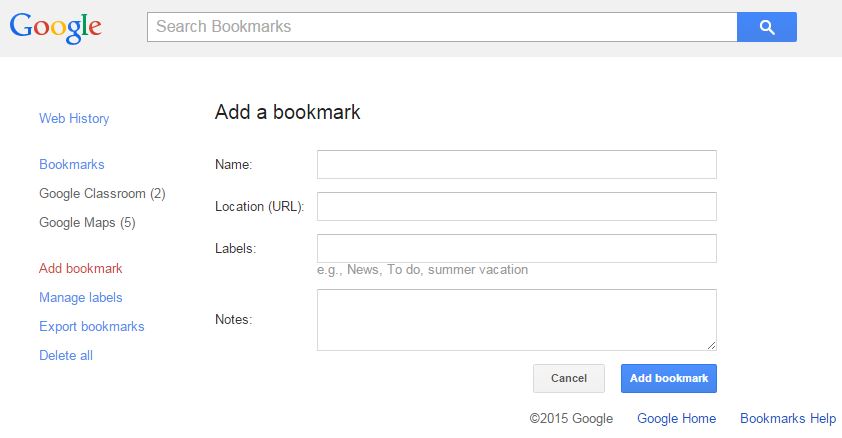Click into the Name text field

click(x=517, y=164)
